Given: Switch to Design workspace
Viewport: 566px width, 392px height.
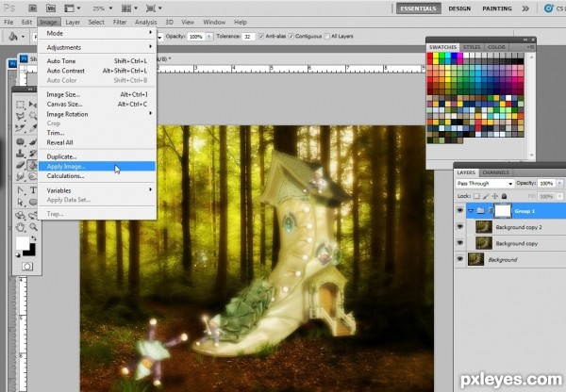Looking at the screenshot, I should point(459,8).
